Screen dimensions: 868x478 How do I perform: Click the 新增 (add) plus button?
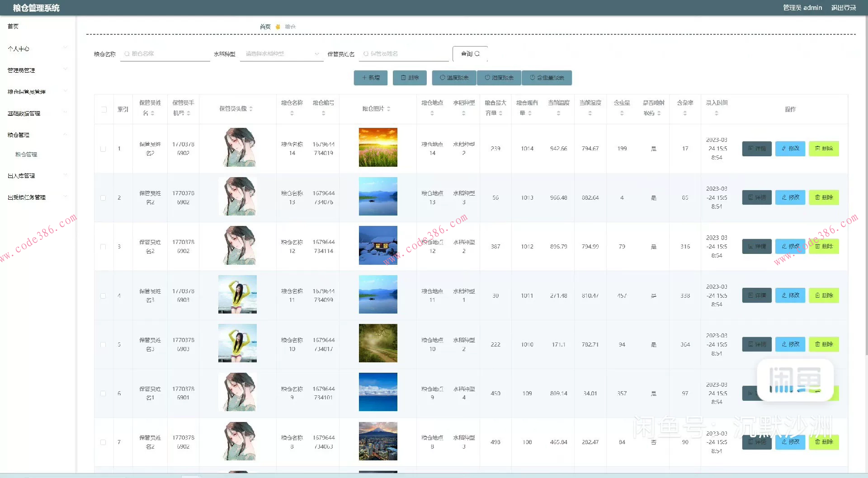pos(370,78)
